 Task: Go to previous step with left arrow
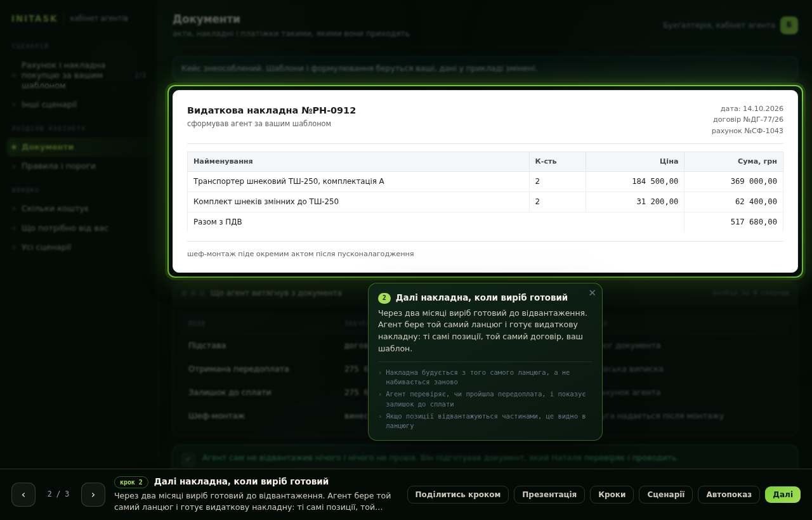(x=23, y=495)
